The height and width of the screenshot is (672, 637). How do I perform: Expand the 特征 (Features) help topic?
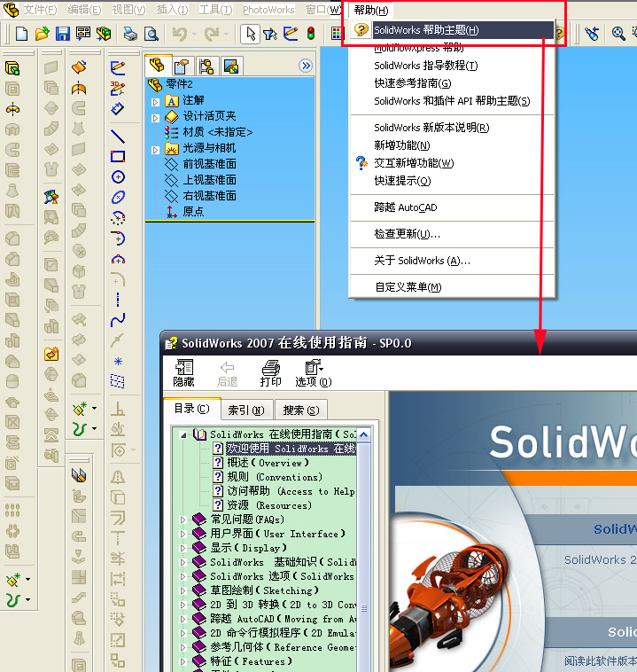point(183,661)
